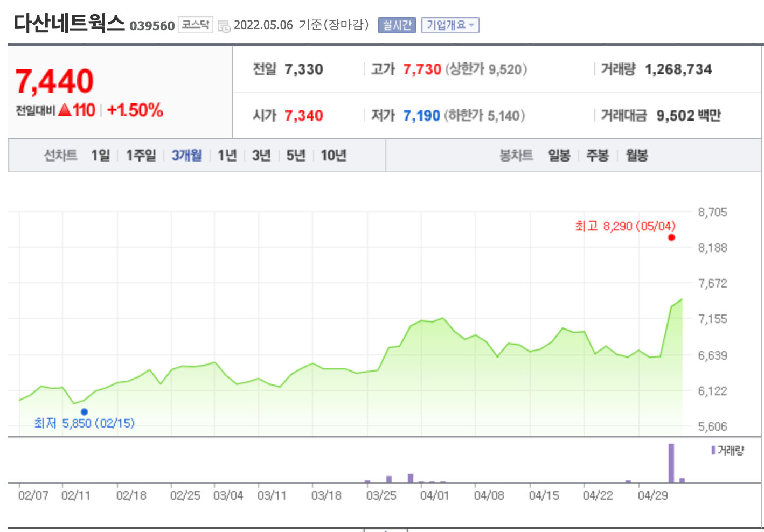
Task: Click the 전일 value 7,330
Action: (x=304, y=69)
